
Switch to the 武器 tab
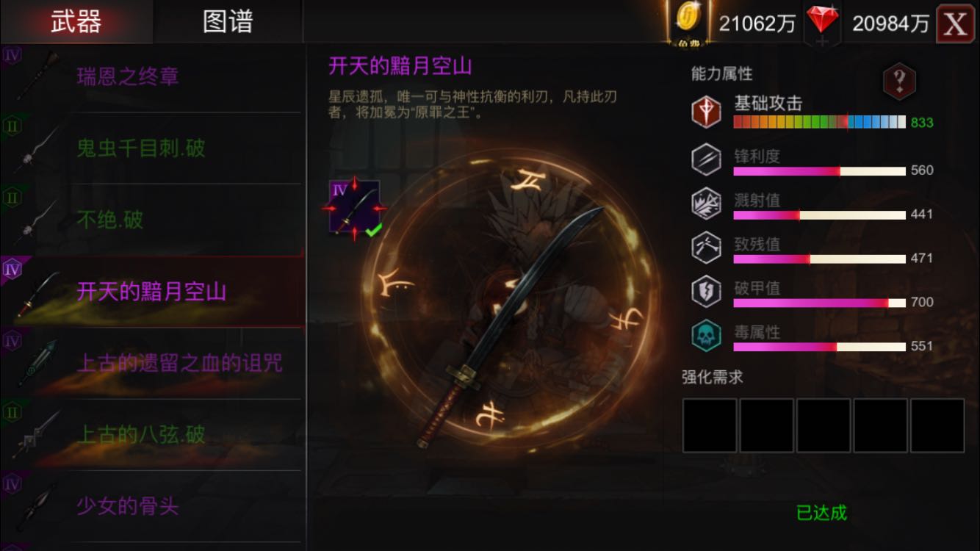pyautogui.click(x=76, y=22)
